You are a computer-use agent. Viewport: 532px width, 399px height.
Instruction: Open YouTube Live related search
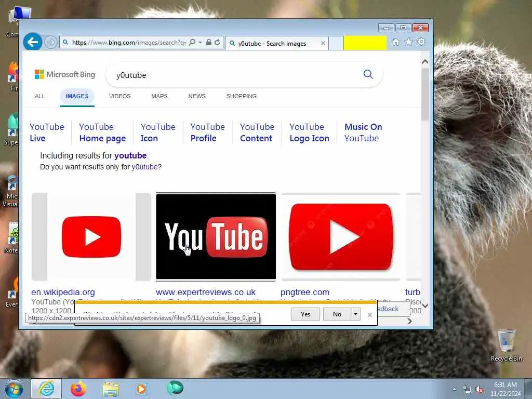tap(47, 132)
